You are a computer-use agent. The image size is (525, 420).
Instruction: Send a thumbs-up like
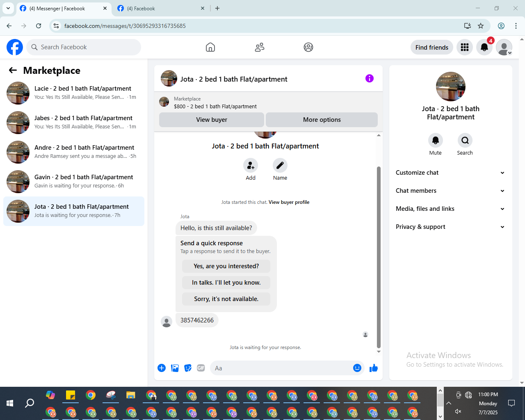click(373, 368)
